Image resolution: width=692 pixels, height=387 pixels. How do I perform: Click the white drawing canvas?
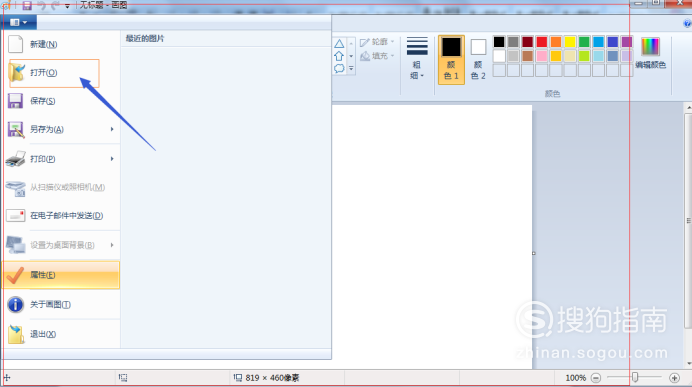432,236
